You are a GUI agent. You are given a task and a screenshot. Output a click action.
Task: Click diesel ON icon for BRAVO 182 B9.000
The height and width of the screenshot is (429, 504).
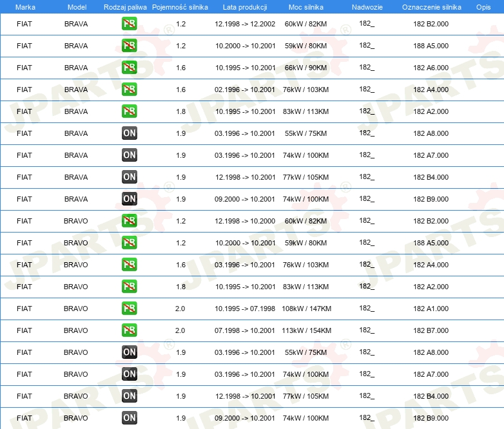129,418
